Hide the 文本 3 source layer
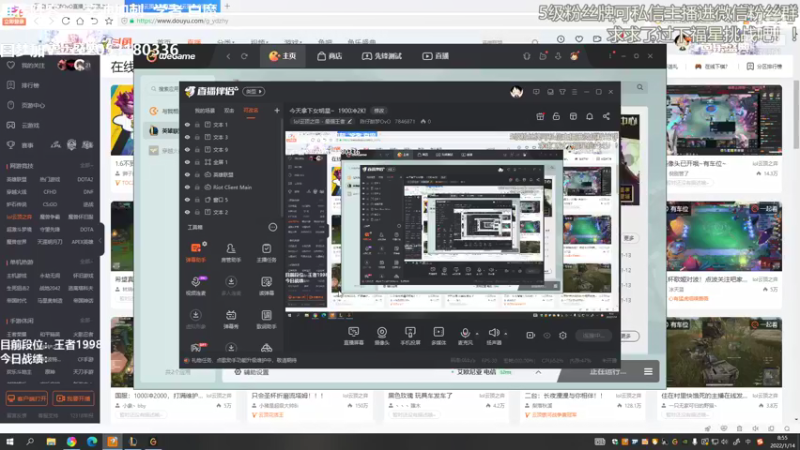 (x=187, y=137)
